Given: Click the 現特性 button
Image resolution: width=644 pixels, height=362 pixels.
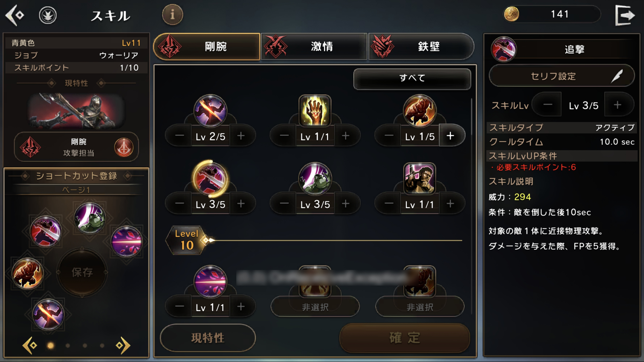Looking at the screenshot, I should (x=208, y=338).
